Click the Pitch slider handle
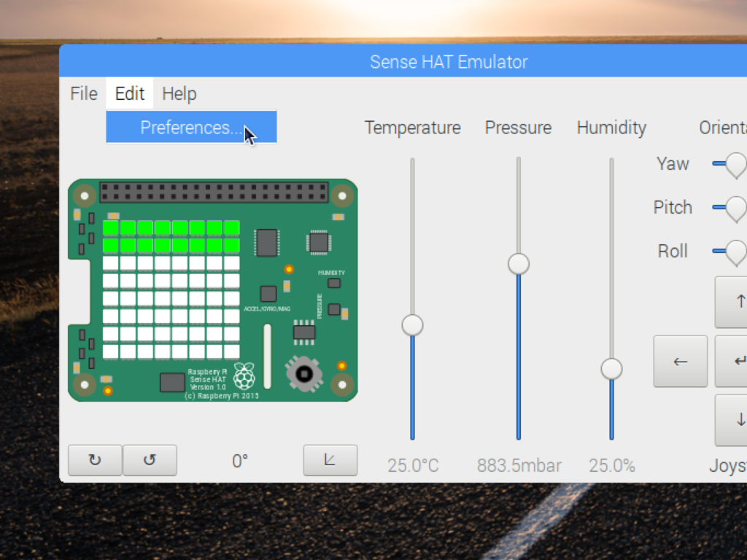The image size is (747, 560). click(x=736, y=209)
